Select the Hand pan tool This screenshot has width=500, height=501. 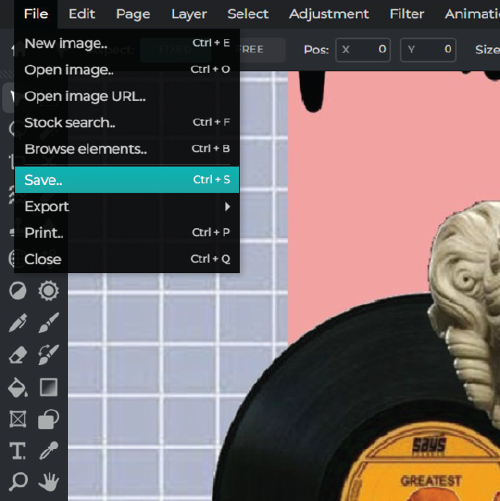[49, 481]
